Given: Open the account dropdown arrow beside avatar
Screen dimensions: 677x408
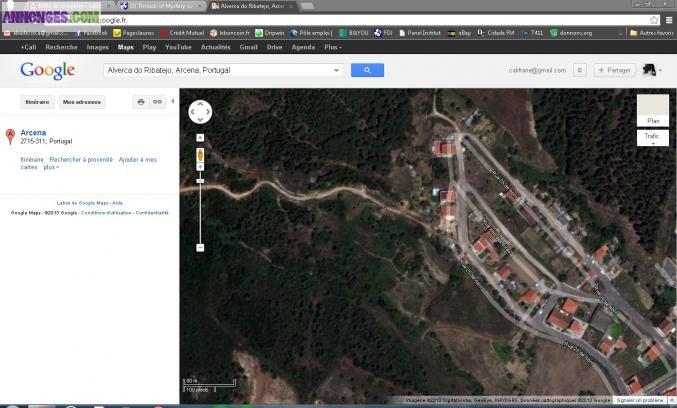Looking at the screenshot, I should [660, 70].
